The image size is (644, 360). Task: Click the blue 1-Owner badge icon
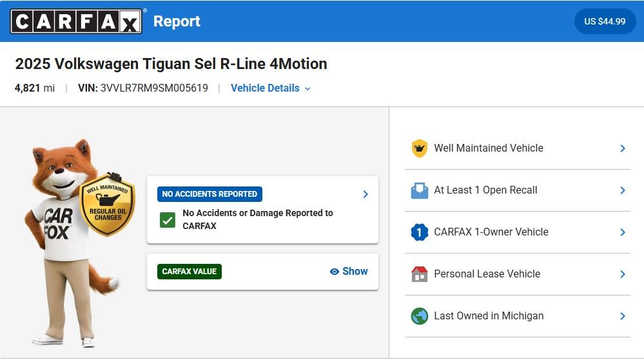pyautogui.click(x=419, y=232)
